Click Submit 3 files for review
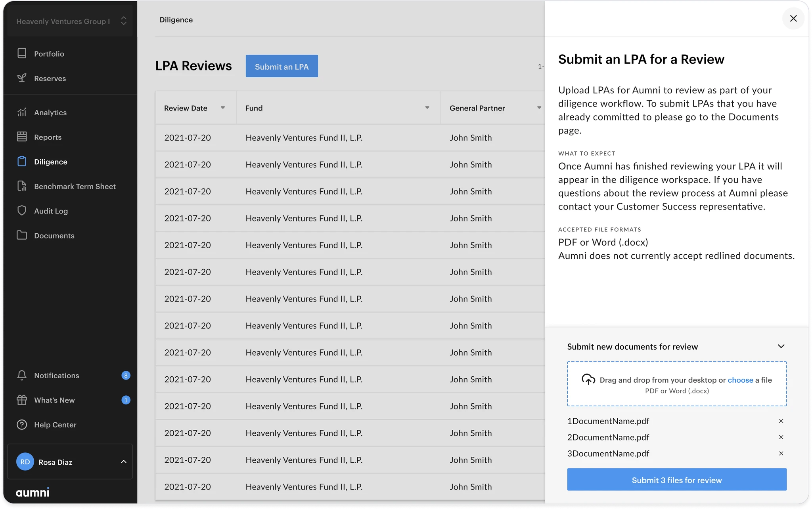This screenshot has width=812, height=509. [677, 480]
